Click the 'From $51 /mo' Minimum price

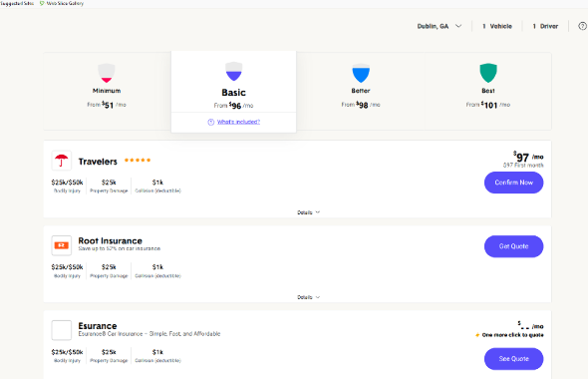[107, 105]
